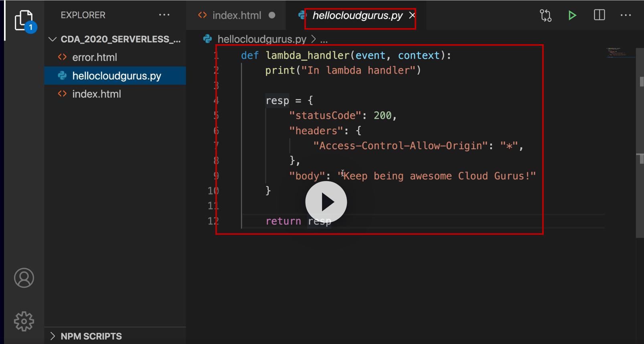Expand the NPM SCRIPTS section

(52, 336)
